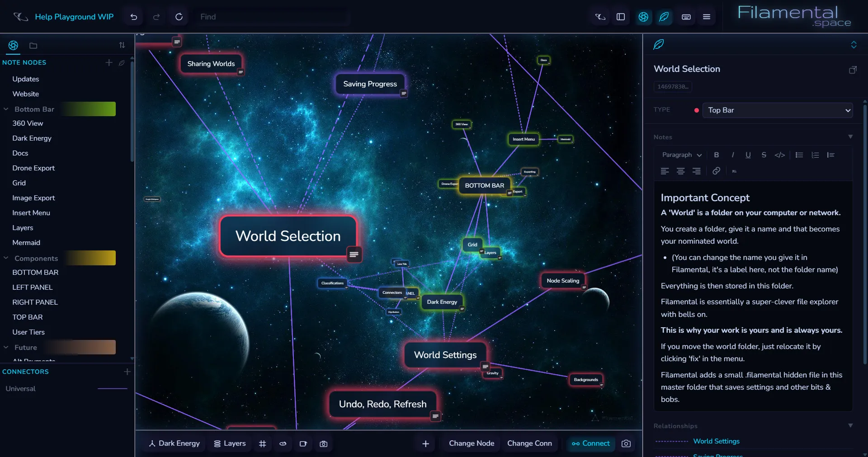
Task: Click the screenshot camera icon next to Connect
Action: [626, 443]
